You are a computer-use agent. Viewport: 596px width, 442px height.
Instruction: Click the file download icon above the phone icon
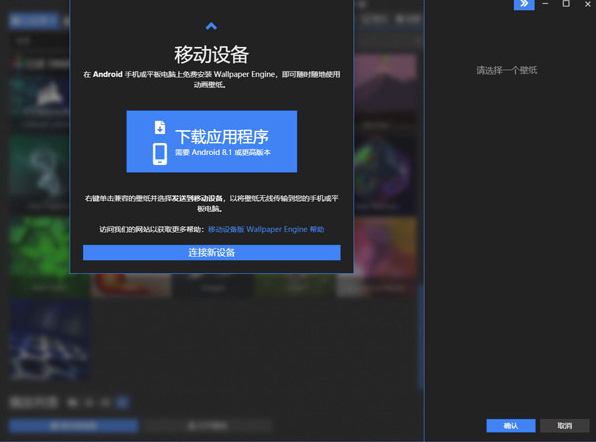pos(160,127)
